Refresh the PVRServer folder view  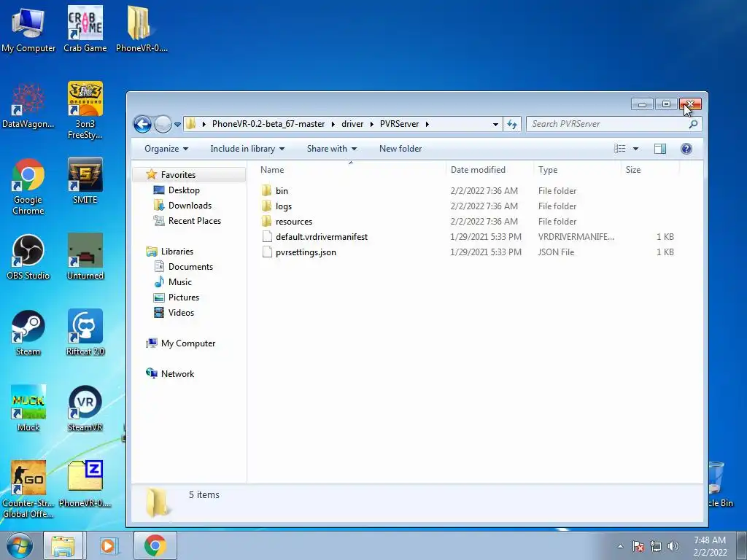(512, 124)
